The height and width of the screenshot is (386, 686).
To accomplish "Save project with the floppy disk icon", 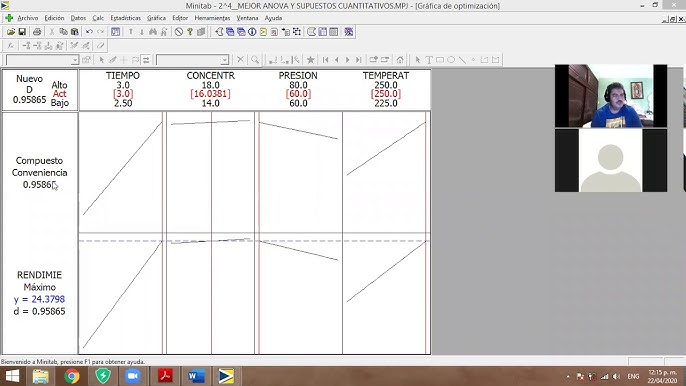I will tap(22, 32).
